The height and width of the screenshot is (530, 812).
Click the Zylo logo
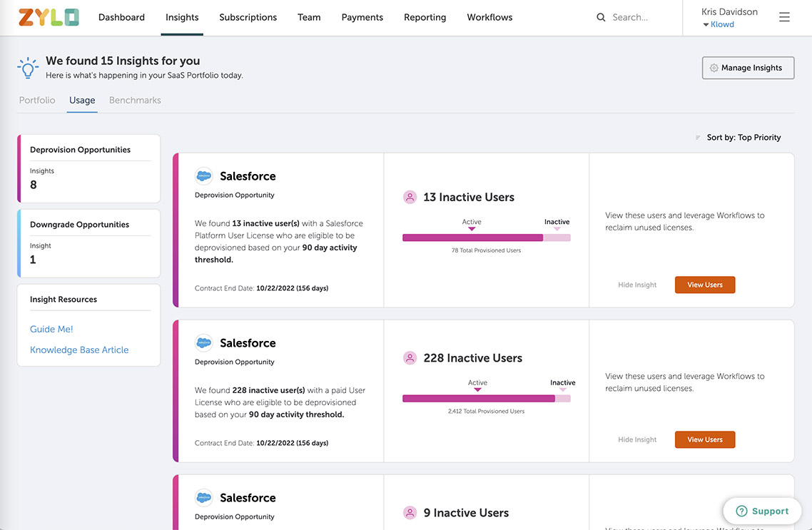click(x=49, y=17)
